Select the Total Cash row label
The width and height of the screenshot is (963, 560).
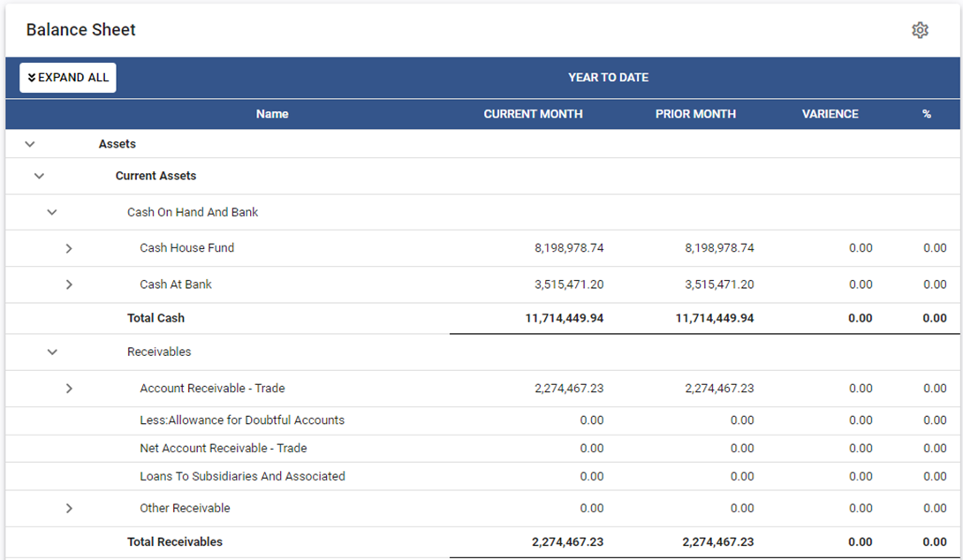coord(155,318)
